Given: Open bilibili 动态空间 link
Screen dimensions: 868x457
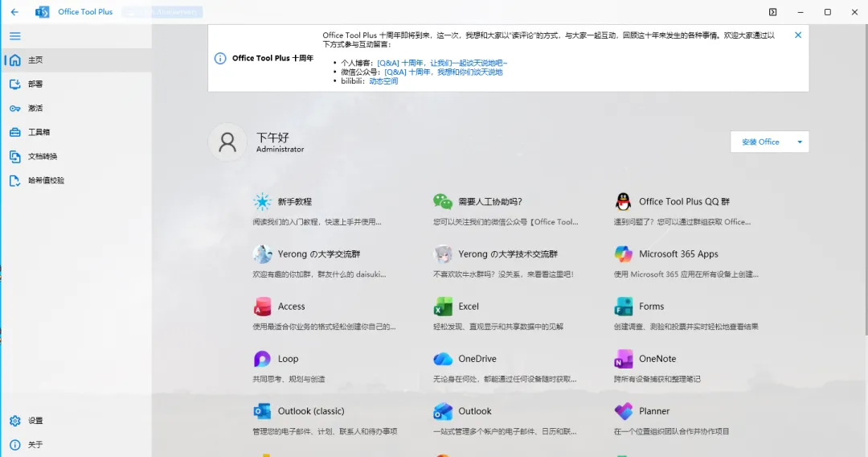Looking at the screenshot, I should [x=383, y=81].
